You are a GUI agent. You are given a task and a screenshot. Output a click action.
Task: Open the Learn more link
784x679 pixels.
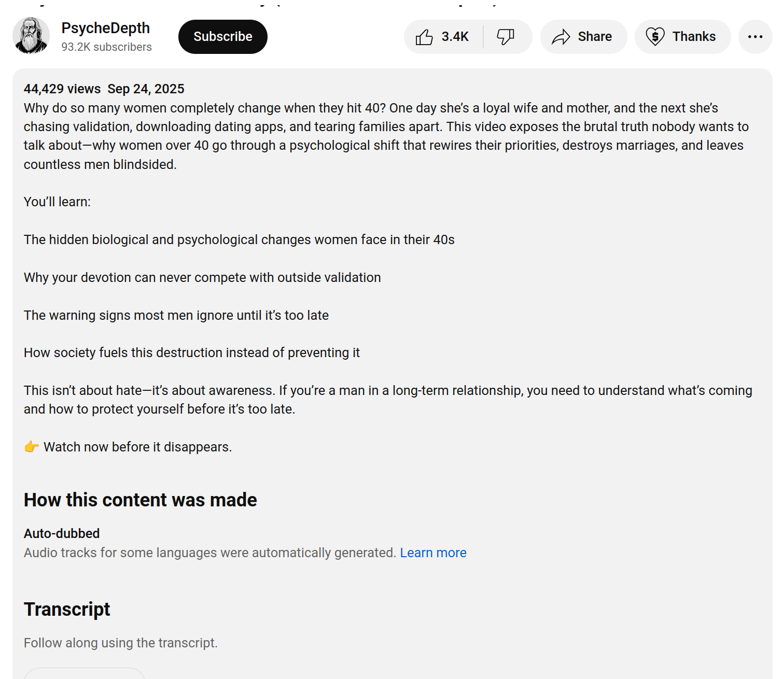tap(433, 553)
